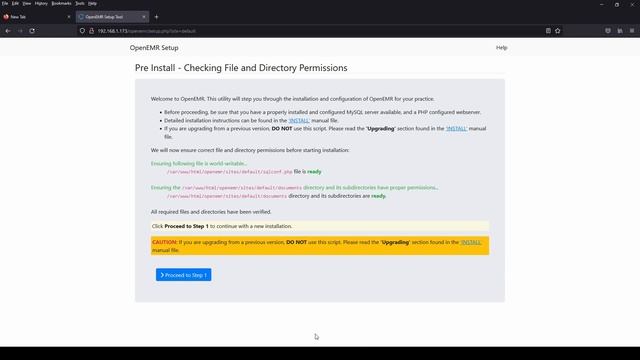
Task: Bookmark this page with the star
Action: [558, 31]
